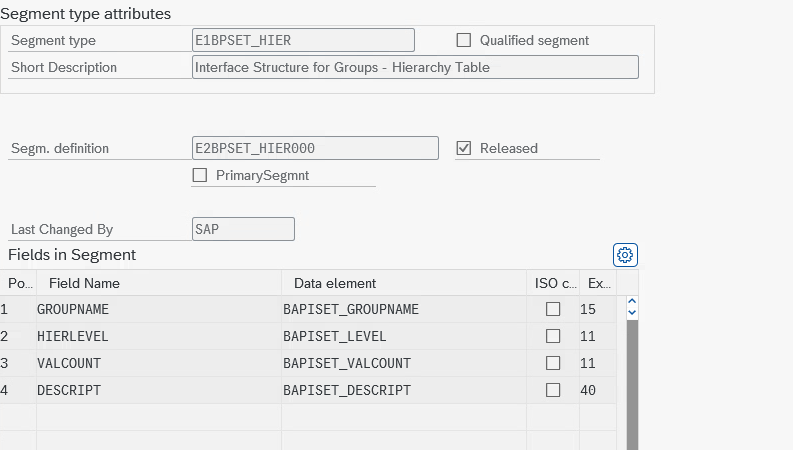Focus the Segm. definition field
Image resolution: width=793 pixels, height=450 pixels.
(315, 148)
